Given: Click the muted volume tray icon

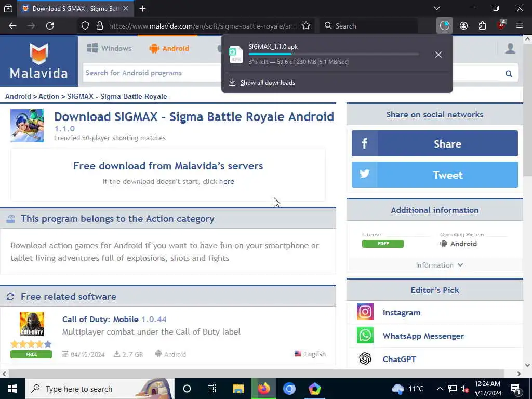Looking at the screenshot, I should pyautogui.click(x=464, y=389).
